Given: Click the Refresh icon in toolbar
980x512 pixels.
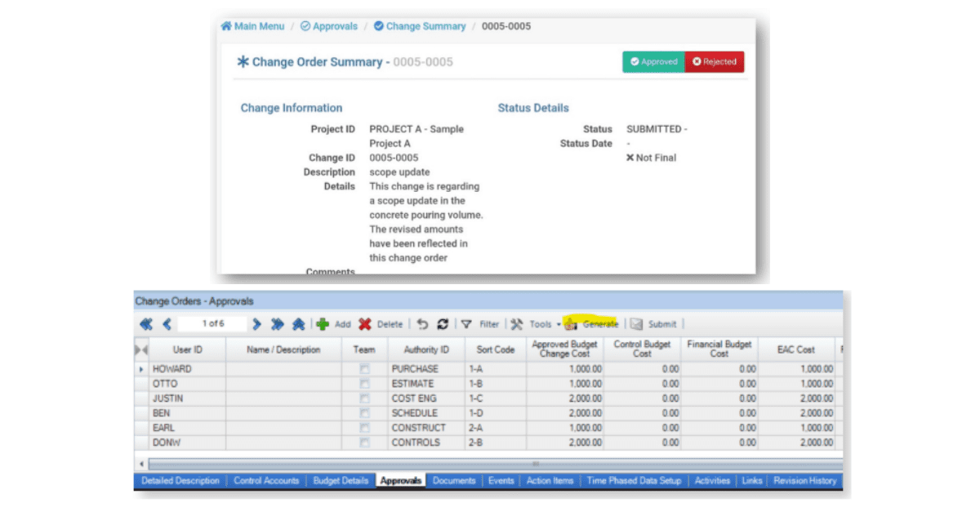Looking at the screenshot, I should pyautogui.click(x=442, y=324).
